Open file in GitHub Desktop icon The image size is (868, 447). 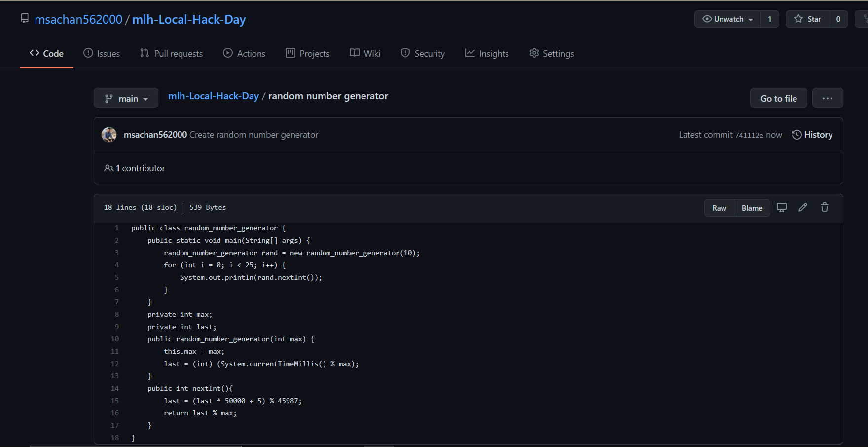pos(782,208)
